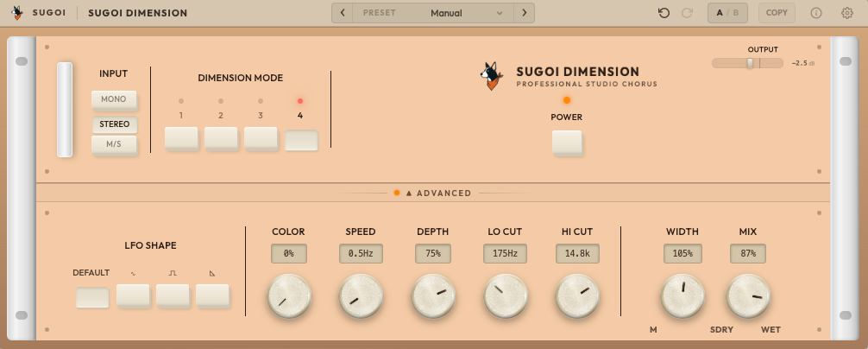This screenshot has width=868, height=349.
Task: Click the Copy button
Action: tap(777, 13)
